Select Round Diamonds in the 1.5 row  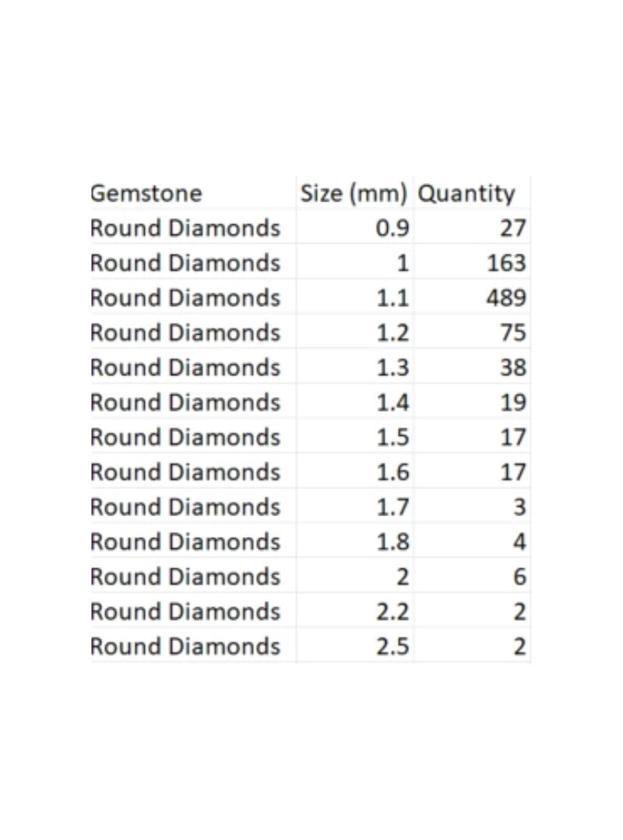(x=185, y=438)
